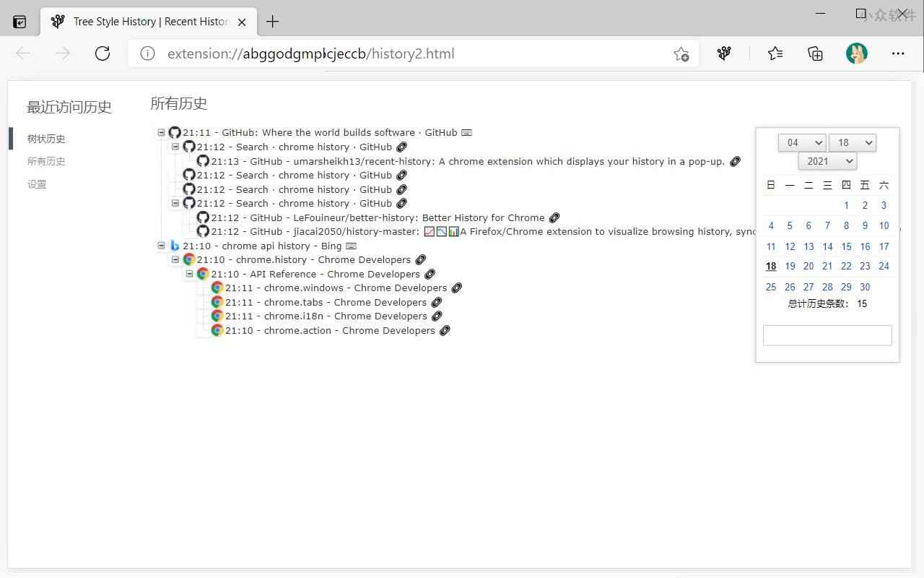Screen dimensions: 924x578
Task: Collapse the 21:11 GitHub root node
Action: pyautogui.click(x=161, y=132)
